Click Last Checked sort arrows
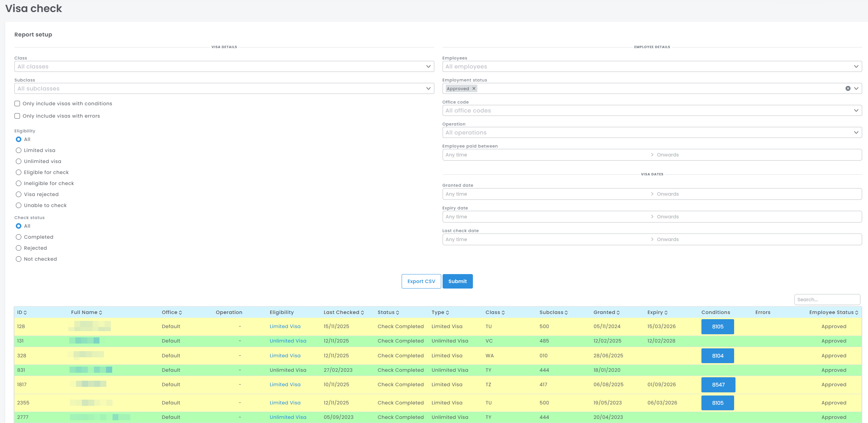 click(x=362, y=313)
